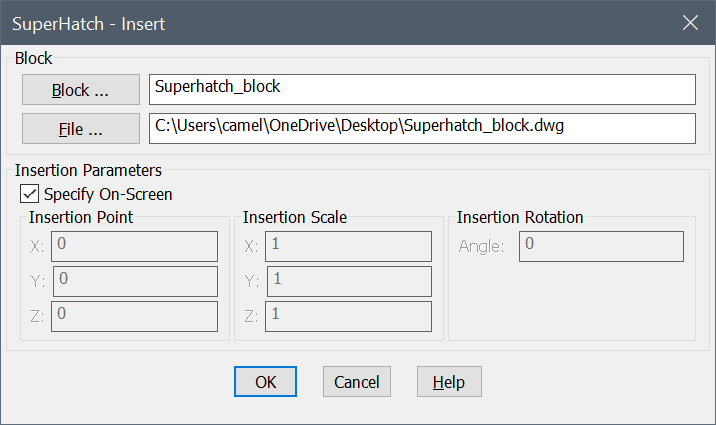Focus the Superhatch_block name field
The width and height of the screenshot is (716, 425).
[421, 89]
